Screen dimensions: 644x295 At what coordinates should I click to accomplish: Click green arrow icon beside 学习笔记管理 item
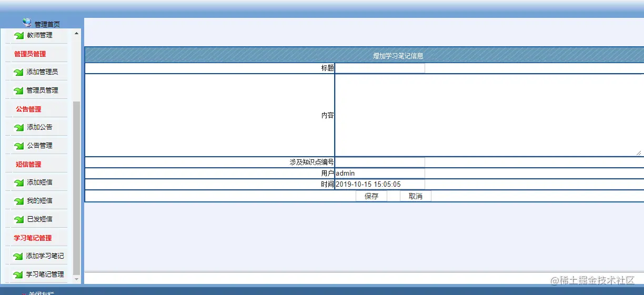coord(19,275)
